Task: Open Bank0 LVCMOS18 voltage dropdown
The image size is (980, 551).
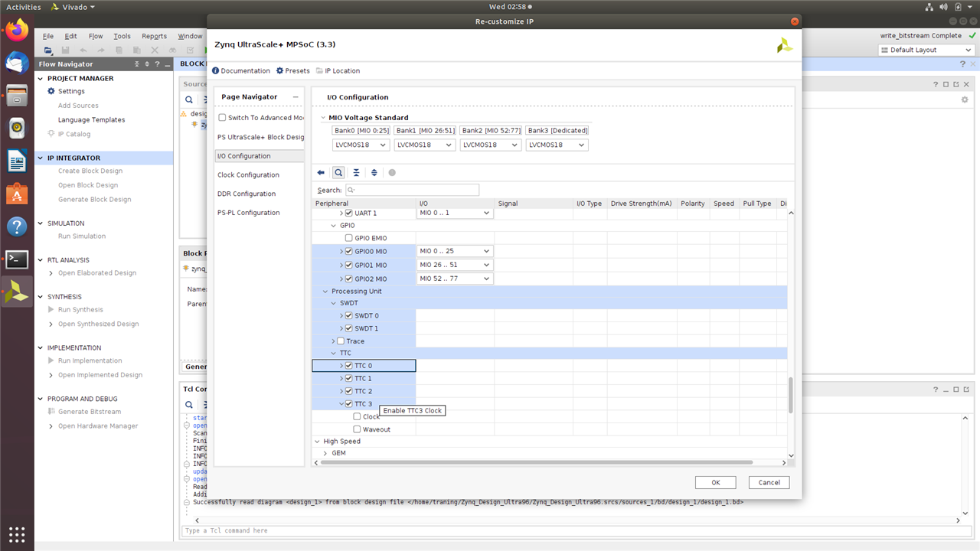Action: click(361, 145)
